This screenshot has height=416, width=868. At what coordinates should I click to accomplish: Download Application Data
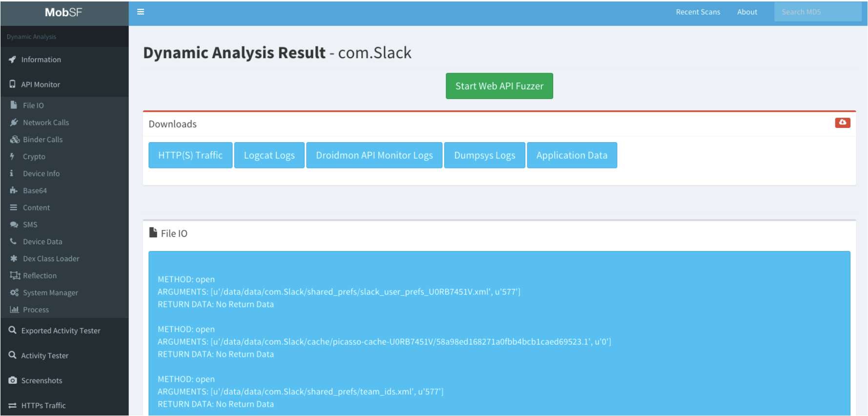572,155
